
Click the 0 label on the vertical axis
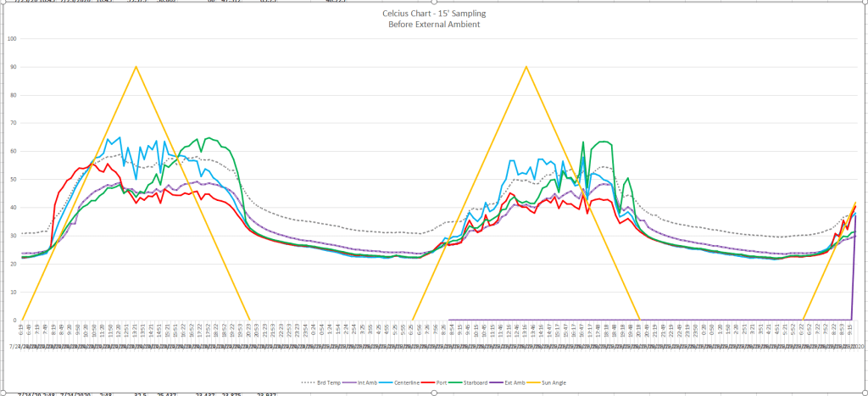pyautogui.click(x=14, y=320)
